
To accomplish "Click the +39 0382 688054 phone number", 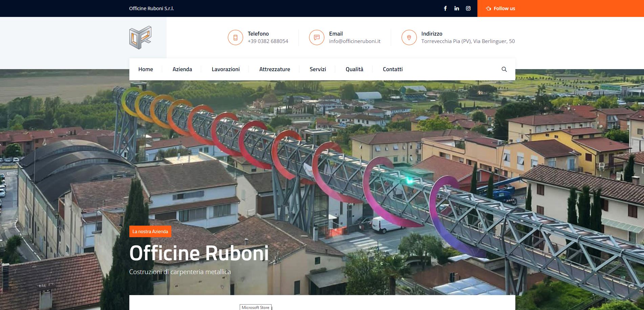I will (x=268, y=41).
